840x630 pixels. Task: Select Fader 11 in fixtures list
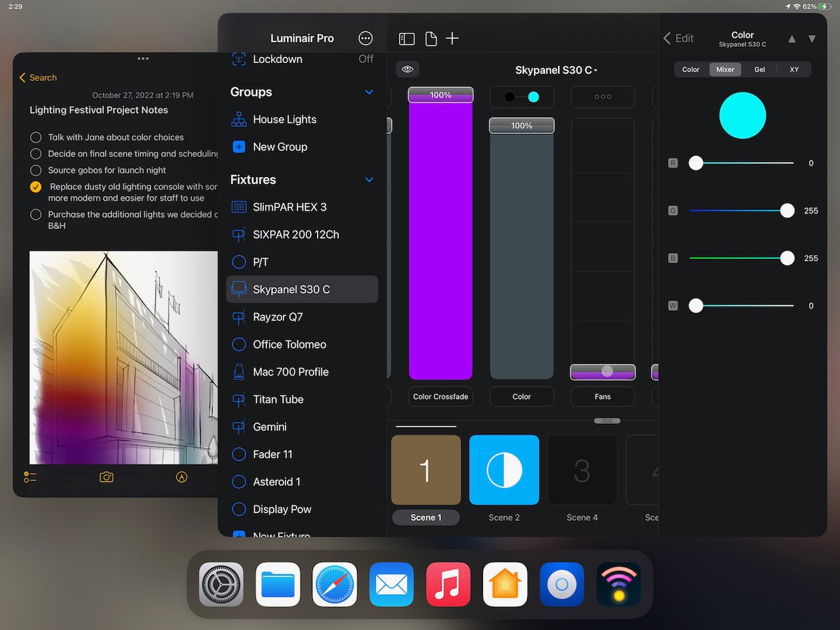302,454
